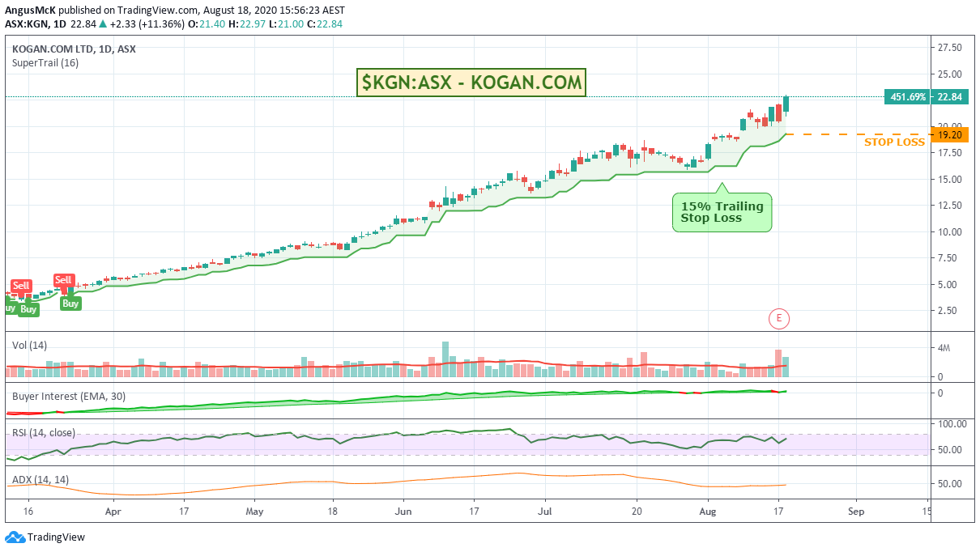Image resolution: width=980 pixels, height=552 pixels.
Task: Click the 27.50 price axis label
Action: click(950, 48)
